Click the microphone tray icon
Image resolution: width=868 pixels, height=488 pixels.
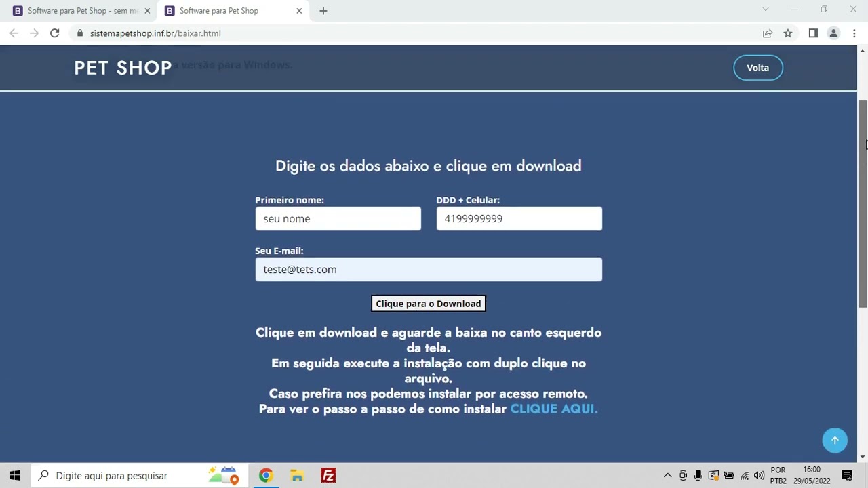coord(698,476)
